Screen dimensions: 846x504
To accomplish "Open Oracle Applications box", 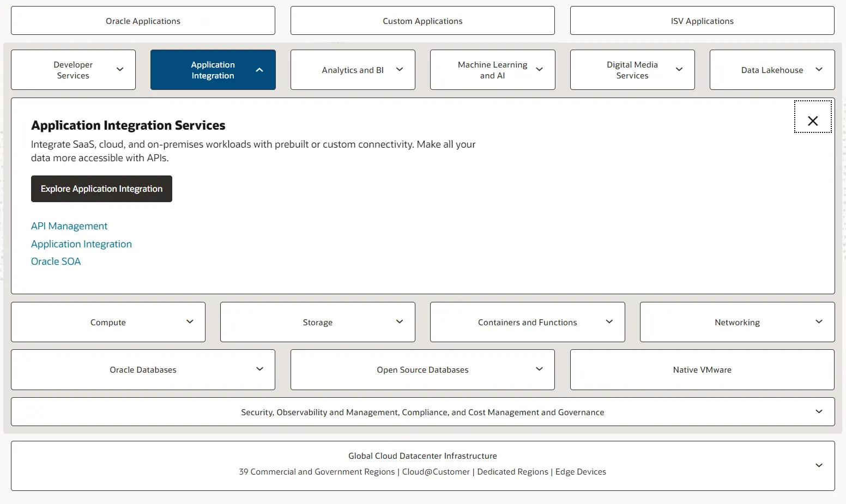I will 143,21.
